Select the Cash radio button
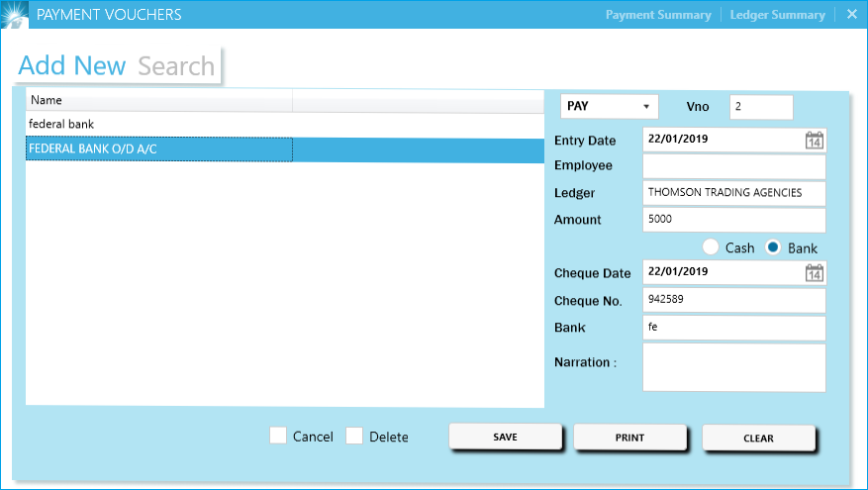 pyautogui.click(x=711, y=246)
